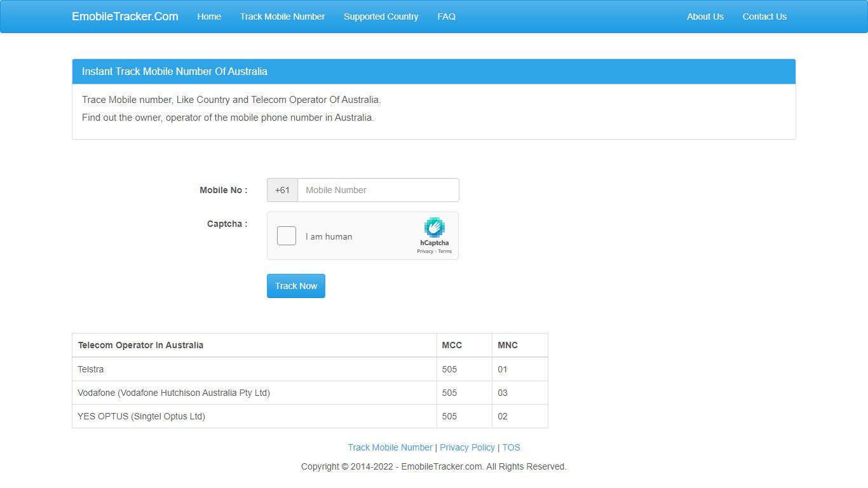Open footer Track Mobile Number link
Image resolution: width=868 pixels, height=488 pixels.
(x=390, y=447)
